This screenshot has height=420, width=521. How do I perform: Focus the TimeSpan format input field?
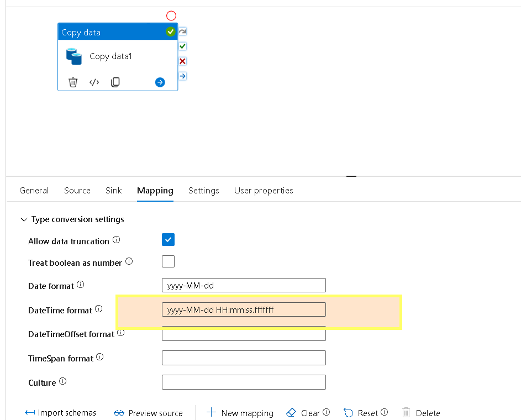pos(244,358)
